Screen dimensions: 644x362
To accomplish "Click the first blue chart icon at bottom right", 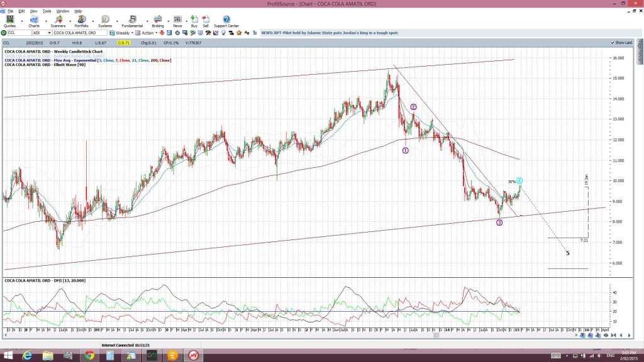I will click(x=582, y=335).
